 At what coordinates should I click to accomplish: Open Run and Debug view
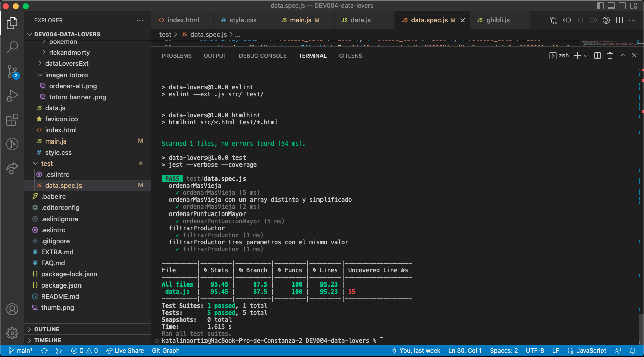(12, 96)
